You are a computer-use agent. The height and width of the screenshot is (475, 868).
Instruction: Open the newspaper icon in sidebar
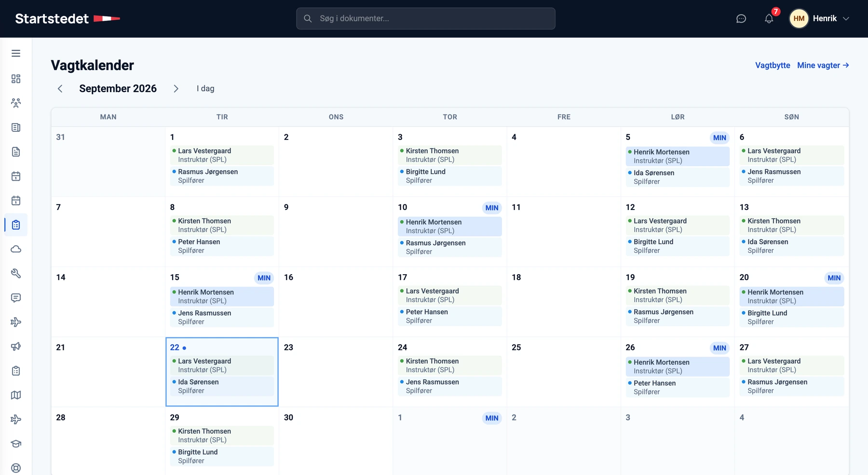coord(16,127)
